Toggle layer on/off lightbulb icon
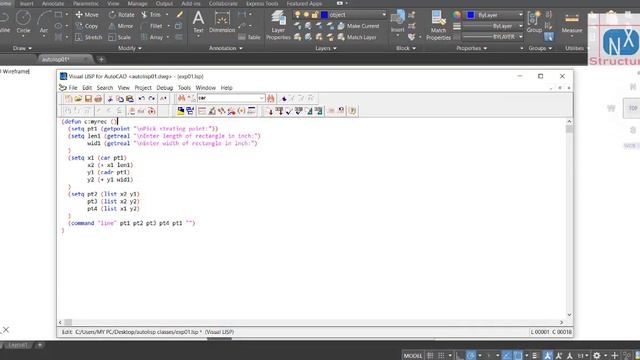The width and height of the screenshot is (640, 360). (298, 15)
